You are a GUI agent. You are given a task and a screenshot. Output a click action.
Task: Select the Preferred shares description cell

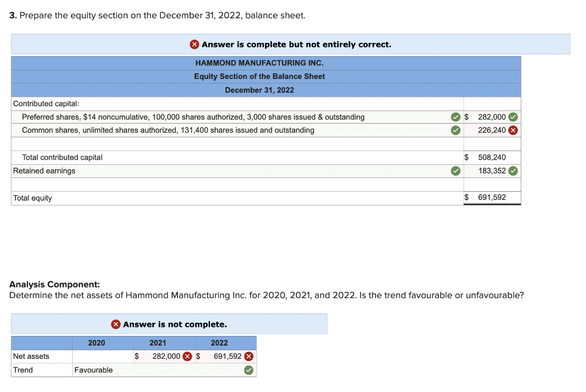tap(237, 117)
